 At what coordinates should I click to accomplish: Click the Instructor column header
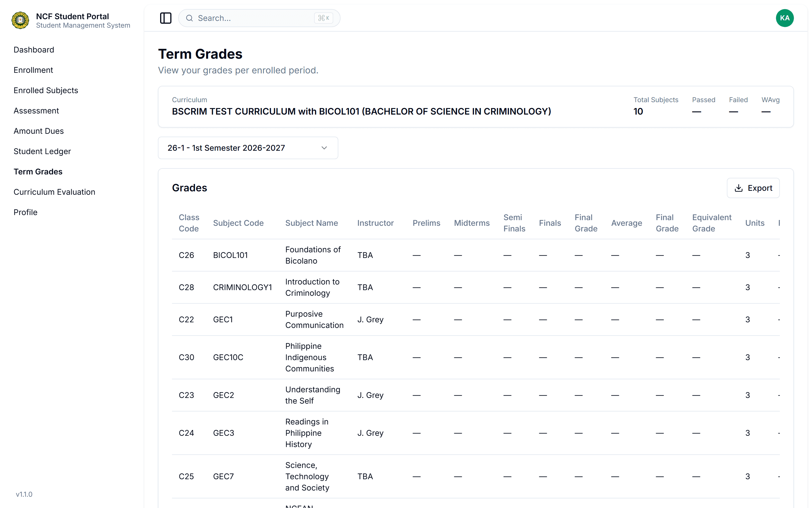[376, 223]
